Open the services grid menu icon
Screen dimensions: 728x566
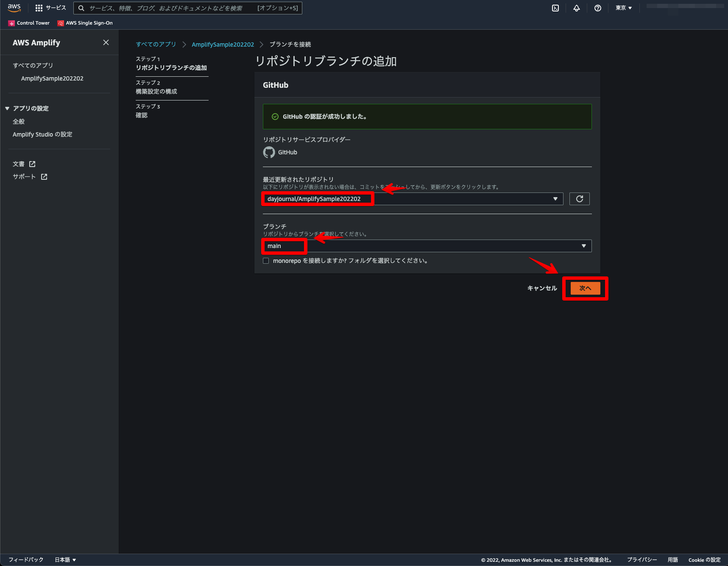39,8
